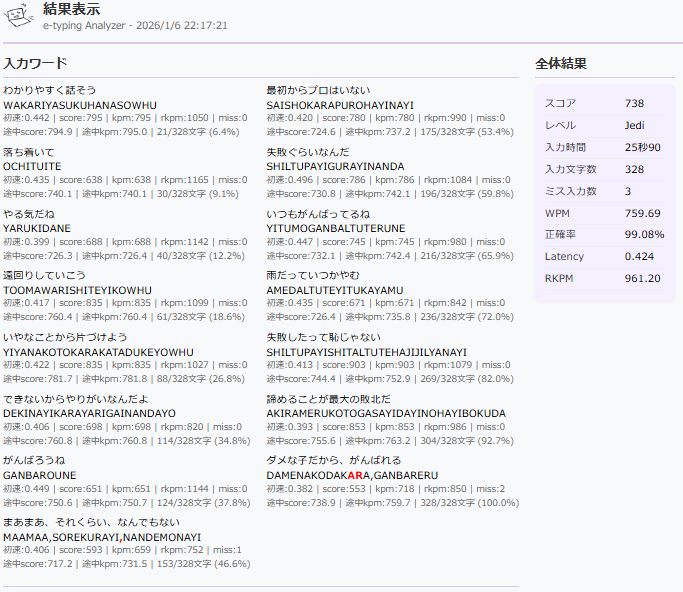683x592 pixels.
Task: Click the e-typing Analyzer timestamp subtitle
Action: pyautogui.click(x=135, y=25)
